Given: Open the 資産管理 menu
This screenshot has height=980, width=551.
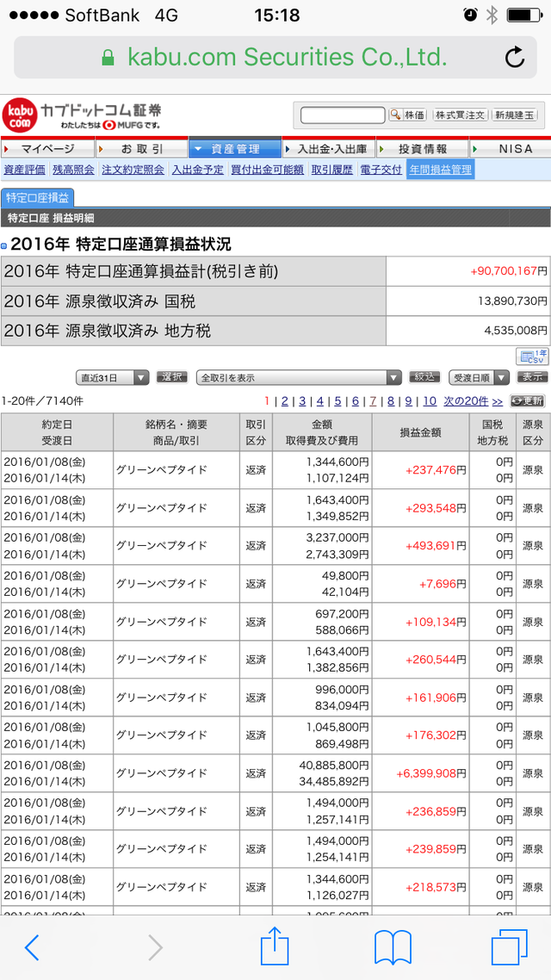Looking at the screenshot, I should [235, 149].
